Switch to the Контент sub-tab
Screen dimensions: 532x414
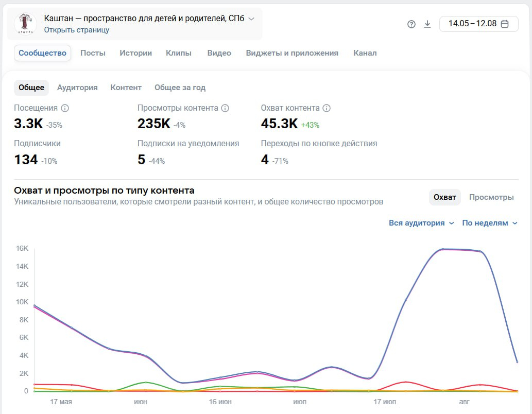[x=126, y=88]
